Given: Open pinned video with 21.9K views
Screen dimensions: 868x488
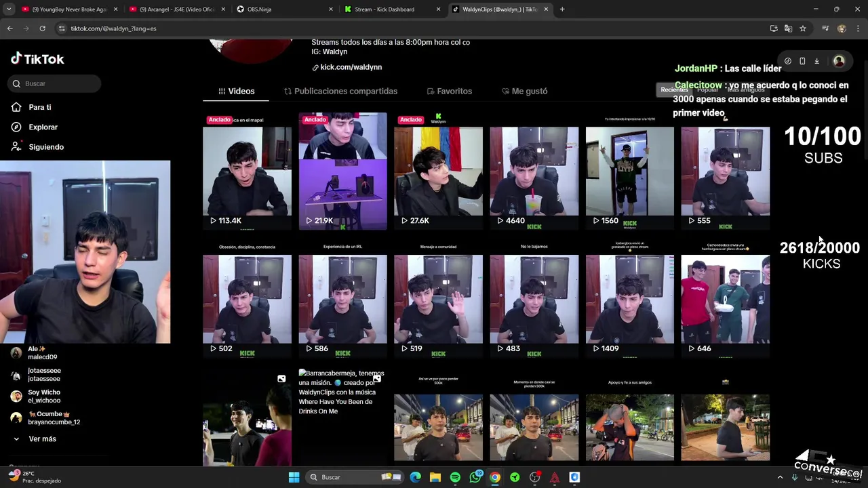Looking at the screenshot, I should [x=342, y=171].
